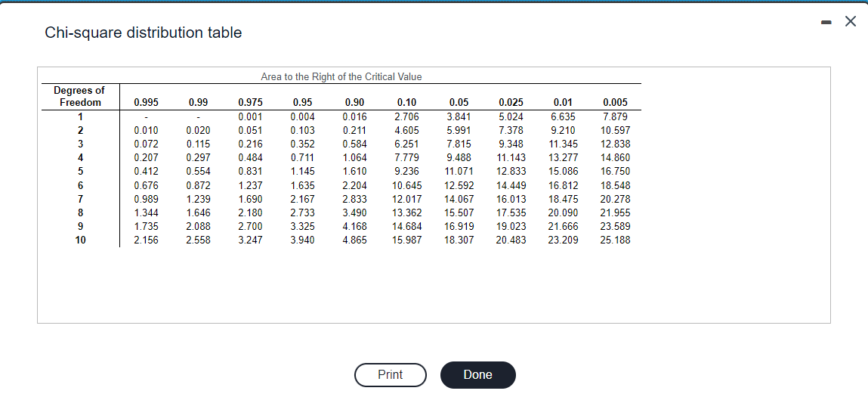Select critical value 3.841 in row 1

point(459,116)
